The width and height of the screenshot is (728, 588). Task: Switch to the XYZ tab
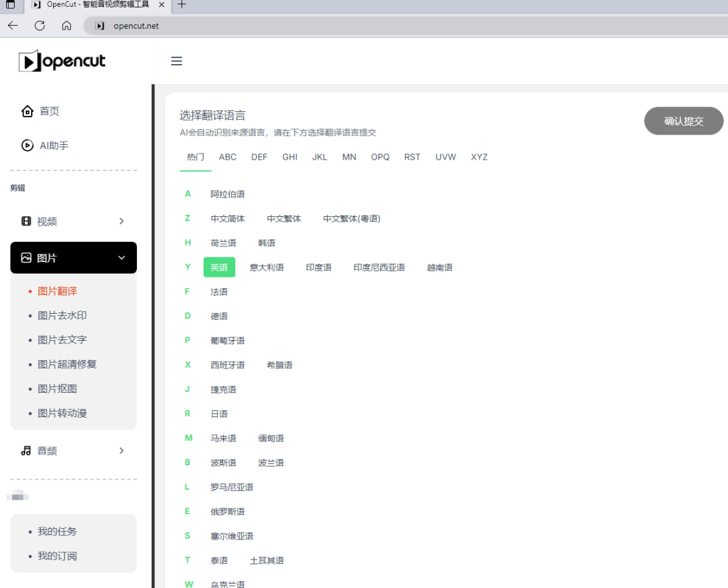click(479, 157)
